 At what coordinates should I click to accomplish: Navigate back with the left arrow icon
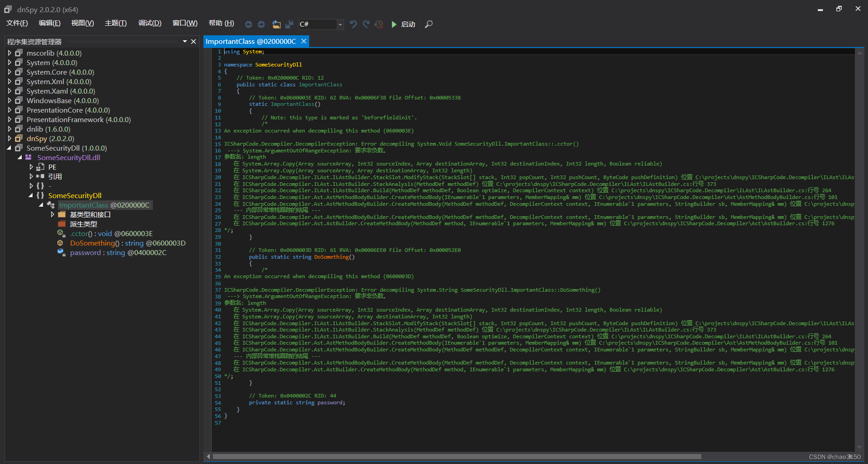click(249, 24)
